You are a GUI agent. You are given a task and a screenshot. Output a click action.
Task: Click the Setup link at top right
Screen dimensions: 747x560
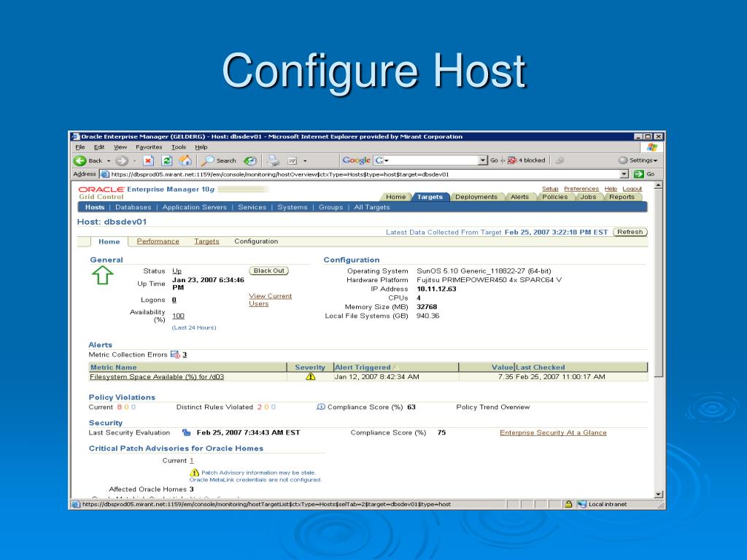(550, 189)
